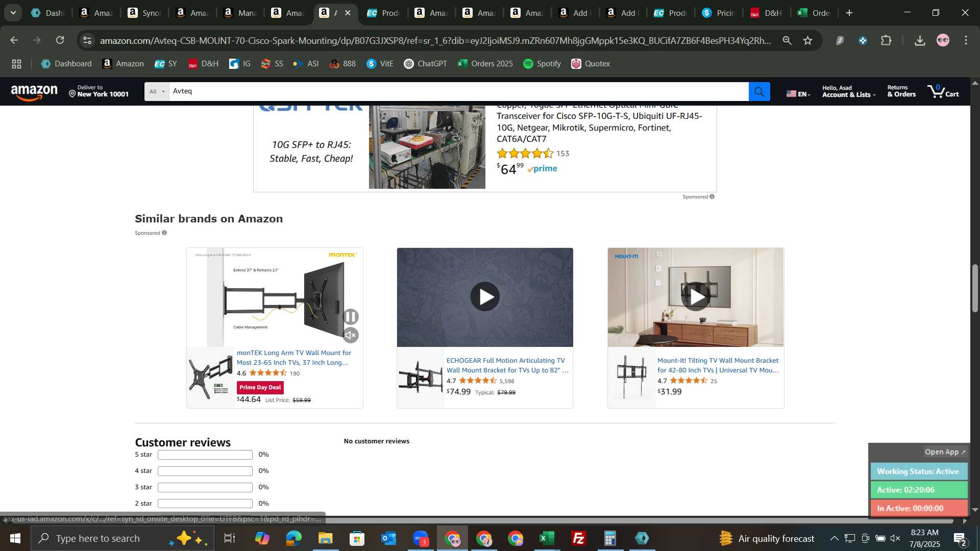Open the shopping cart icon
The width and height of the screenshot is (980, 551).
pos(943,92)
